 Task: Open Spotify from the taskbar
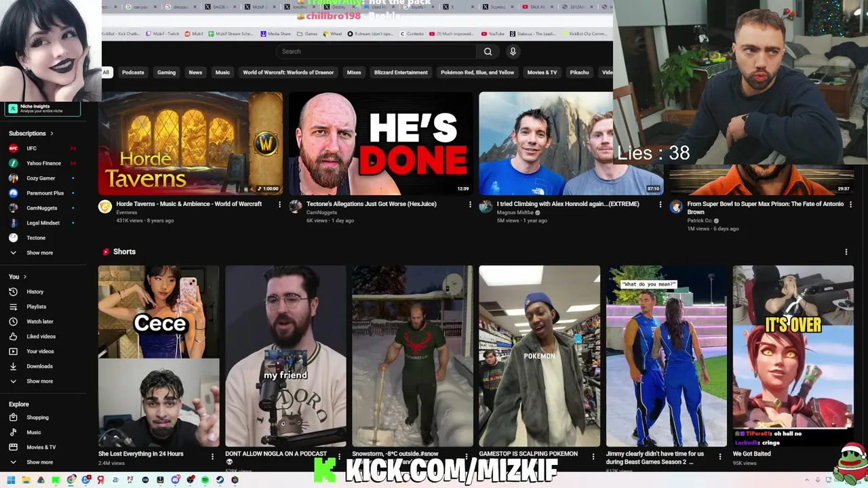coord(205,480)
